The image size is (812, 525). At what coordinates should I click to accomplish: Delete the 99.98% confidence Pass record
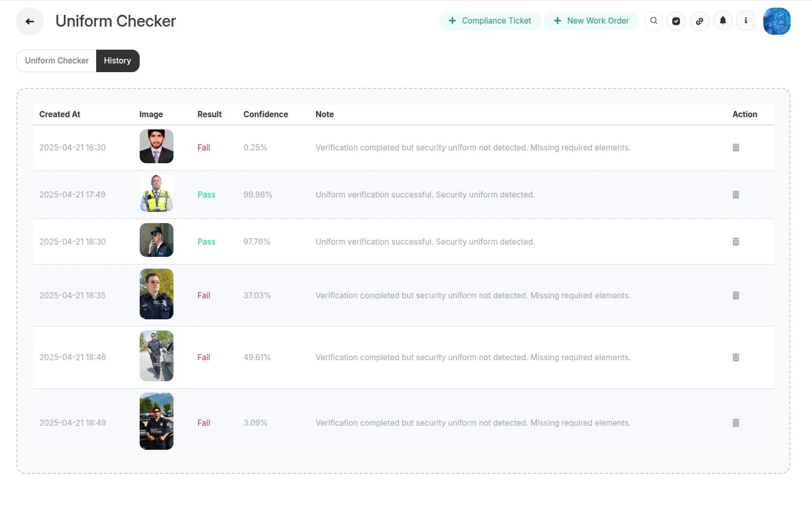736,194
